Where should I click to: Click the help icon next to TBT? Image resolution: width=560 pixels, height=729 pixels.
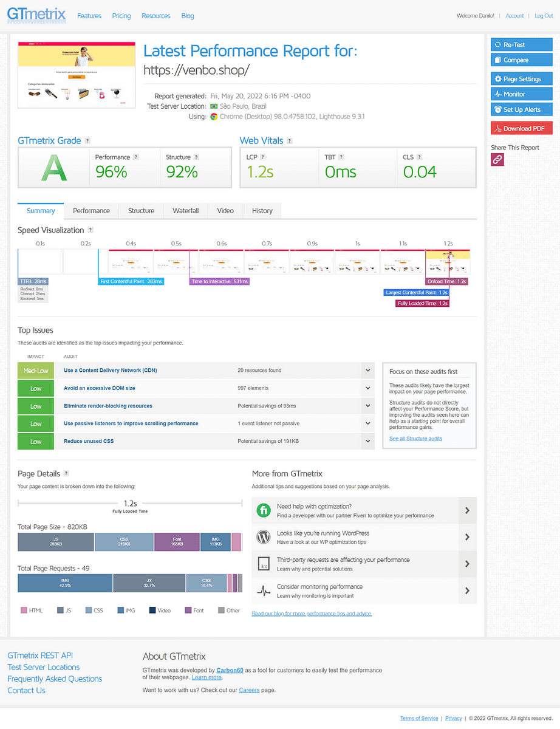[342, 157]
